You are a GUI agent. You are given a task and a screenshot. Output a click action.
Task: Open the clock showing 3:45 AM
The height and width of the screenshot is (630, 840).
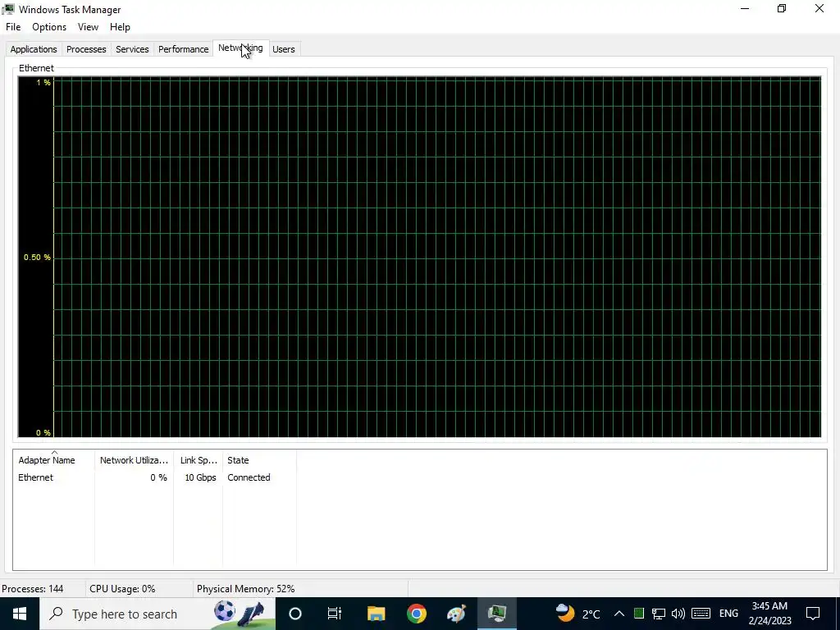769,614
